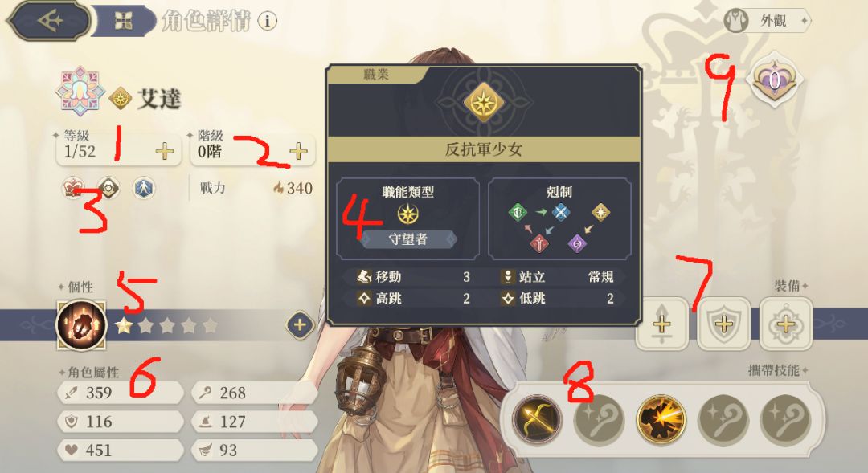Click the heart affection icon
This screenshot has width=868, height=473.
[775, 81]
